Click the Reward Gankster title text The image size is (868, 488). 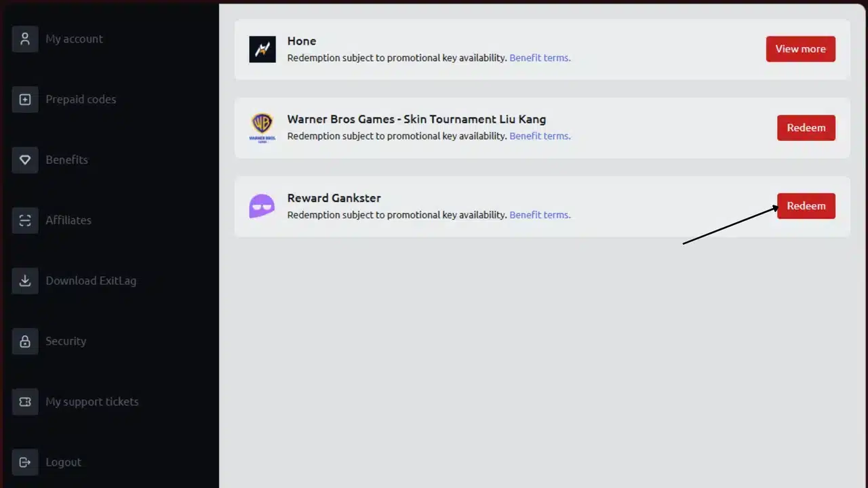point(334,198)
